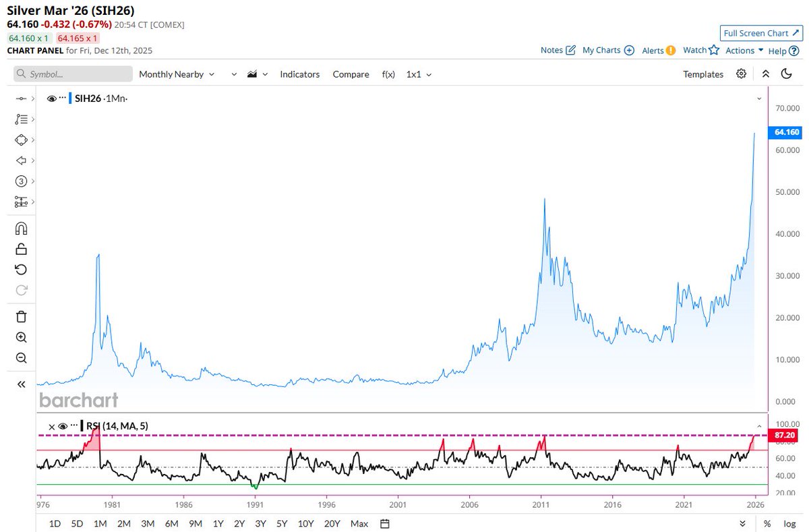
Task: Collapse the drawing tools sidebar
Action: point(21,384)
